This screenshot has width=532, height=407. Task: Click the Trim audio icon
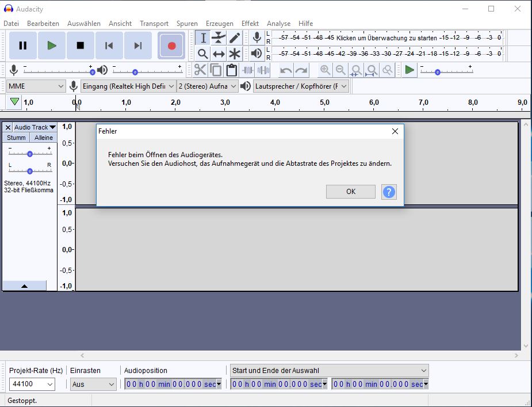247,70
